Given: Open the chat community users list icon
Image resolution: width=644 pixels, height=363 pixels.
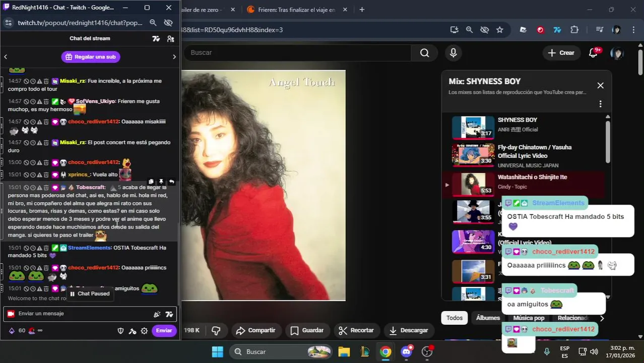Looking at the screenshot, I should point(170,39).
